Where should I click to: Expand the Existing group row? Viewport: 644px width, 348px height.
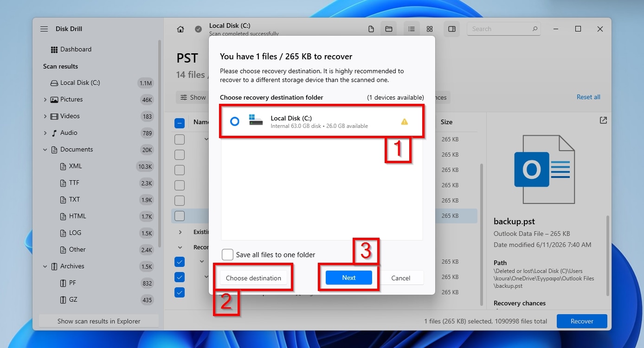[180, 232]
